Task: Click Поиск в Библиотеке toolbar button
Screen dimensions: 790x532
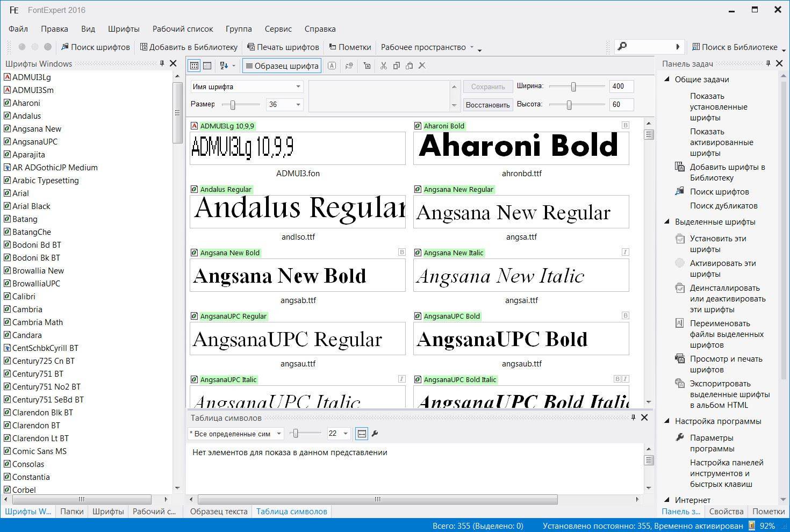Action: pyautogui.click(x=735, y=47)
